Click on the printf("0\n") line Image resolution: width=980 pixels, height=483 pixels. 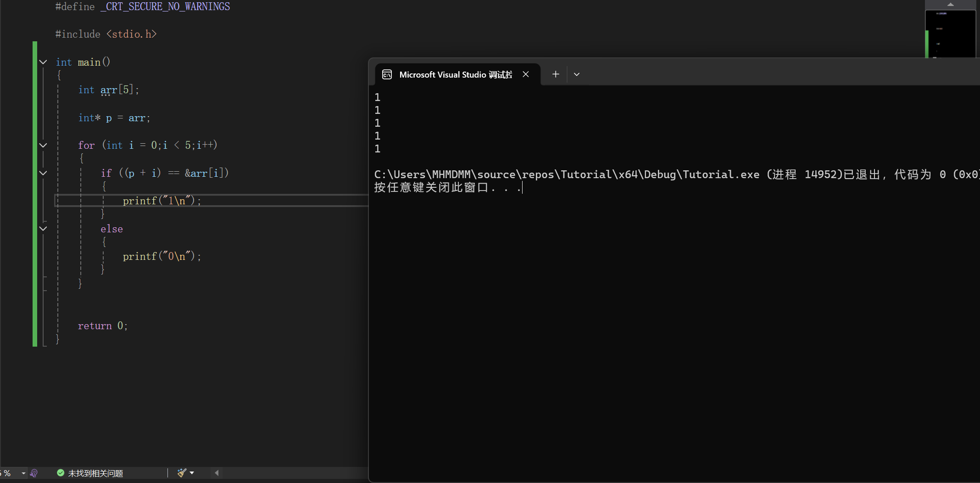click(162, 256)
